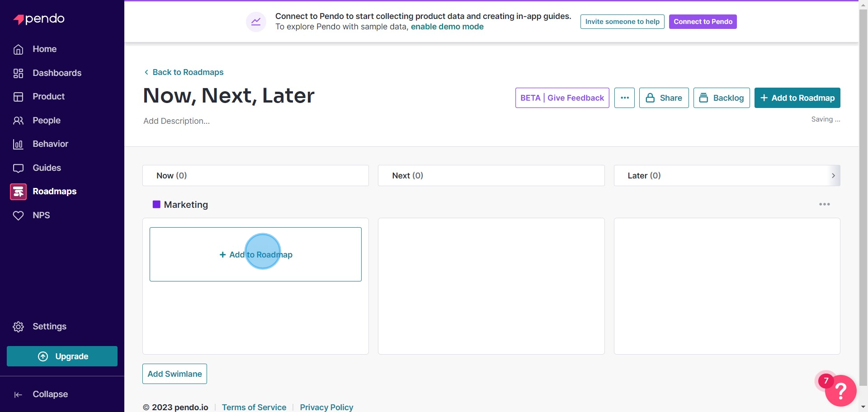
Task: Click the Product layout icon
Action: (x=18, y=97)
